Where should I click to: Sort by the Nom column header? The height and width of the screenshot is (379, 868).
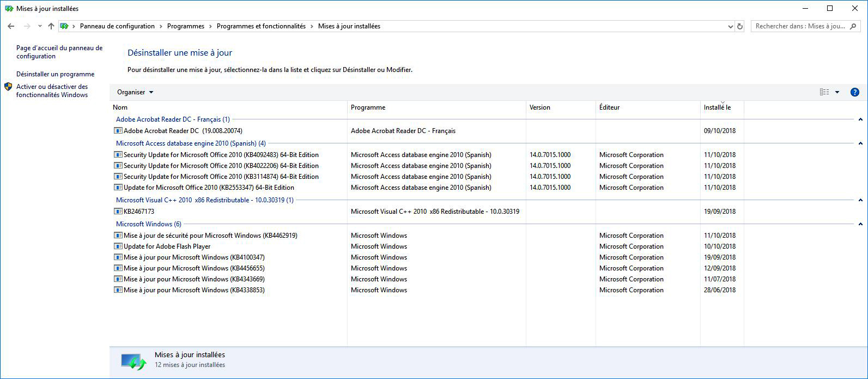[x=228, y=107]
